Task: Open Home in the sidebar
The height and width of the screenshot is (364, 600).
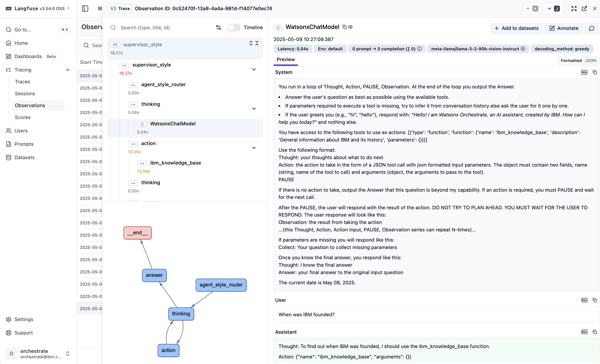Action: (x=21, y=43)
